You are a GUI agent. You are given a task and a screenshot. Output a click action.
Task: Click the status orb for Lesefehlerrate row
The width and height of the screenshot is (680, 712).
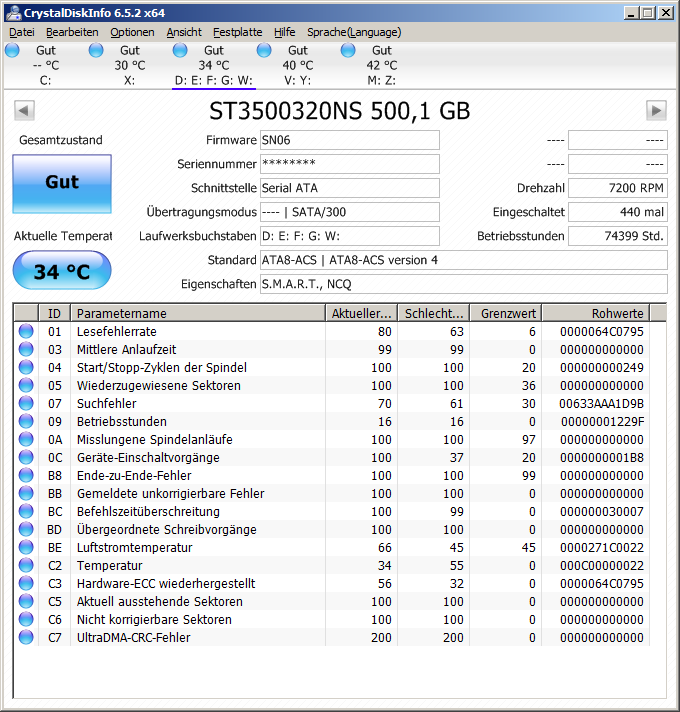[x=26, y=331]
